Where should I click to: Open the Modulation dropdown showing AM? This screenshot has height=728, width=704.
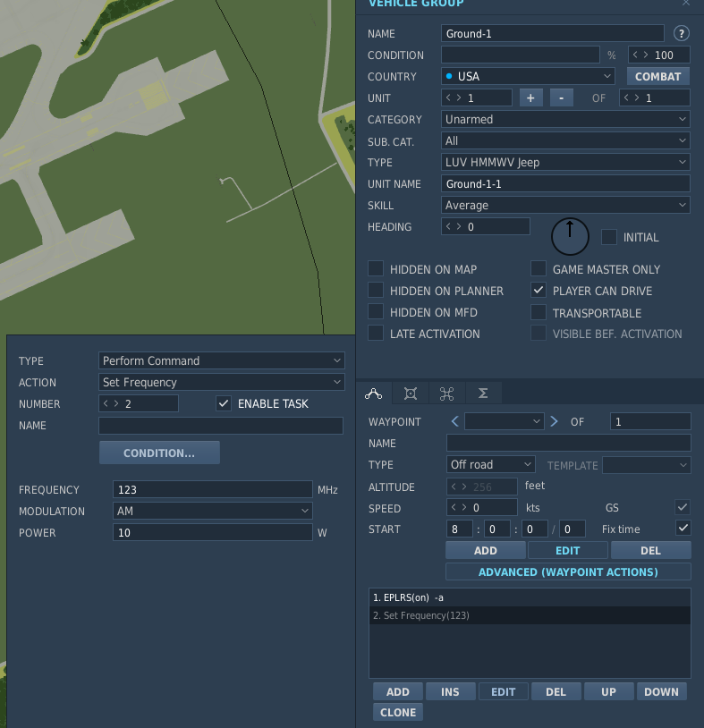(x=213, y=511)
